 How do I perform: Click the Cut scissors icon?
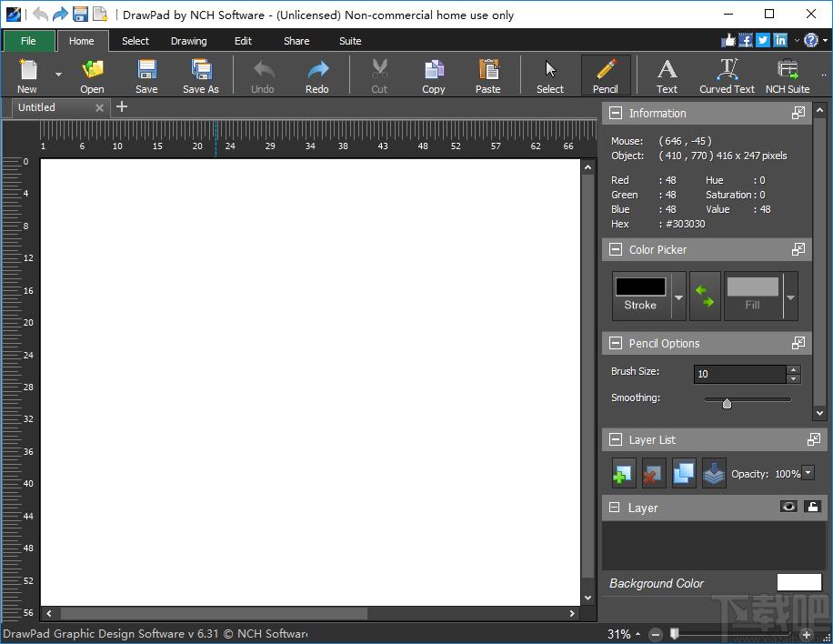coord(379,75)
